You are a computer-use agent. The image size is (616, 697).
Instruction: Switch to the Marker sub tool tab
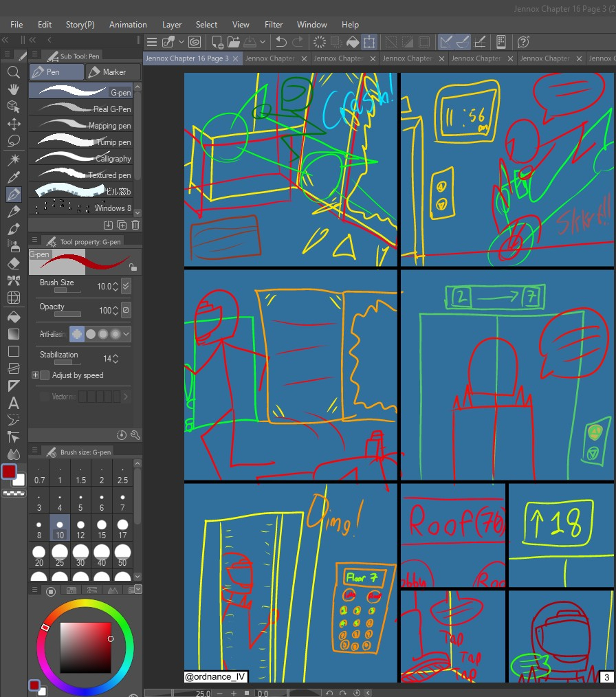pyautogui.click(x=113, y=72)
